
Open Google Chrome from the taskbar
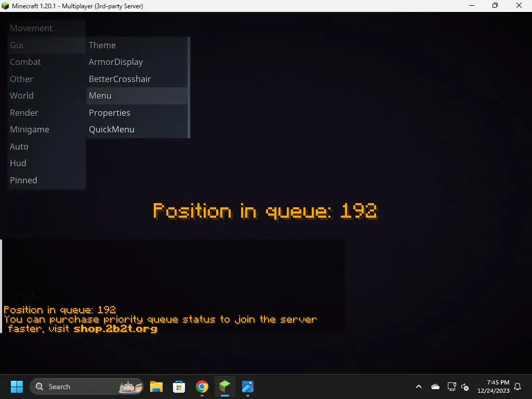coord(202,387)
